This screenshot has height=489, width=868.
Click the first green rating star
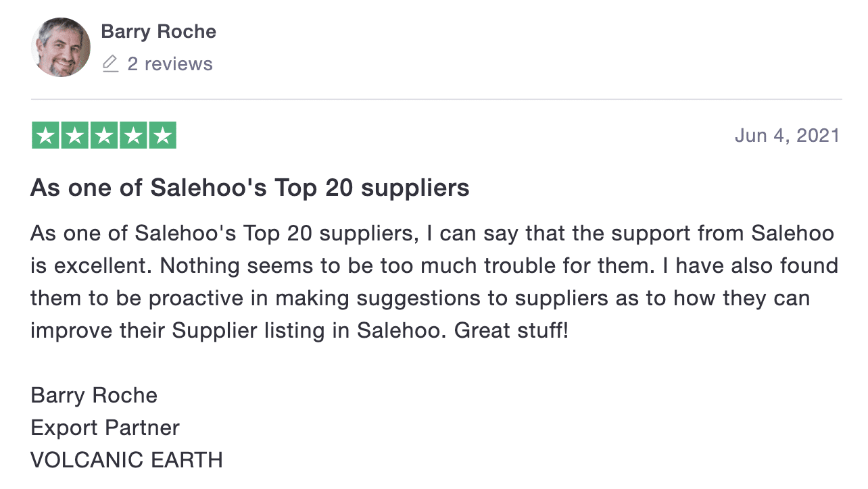(45, 136)
